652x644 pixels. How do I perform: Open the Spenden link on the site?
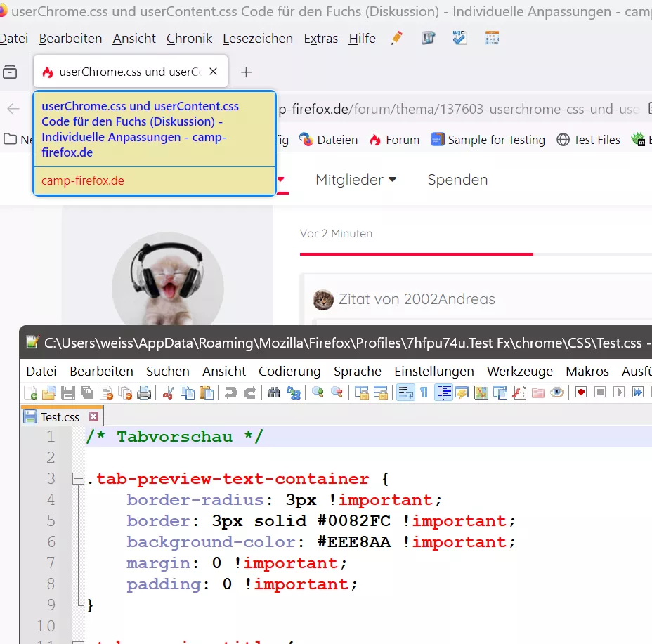pos(457,180)
